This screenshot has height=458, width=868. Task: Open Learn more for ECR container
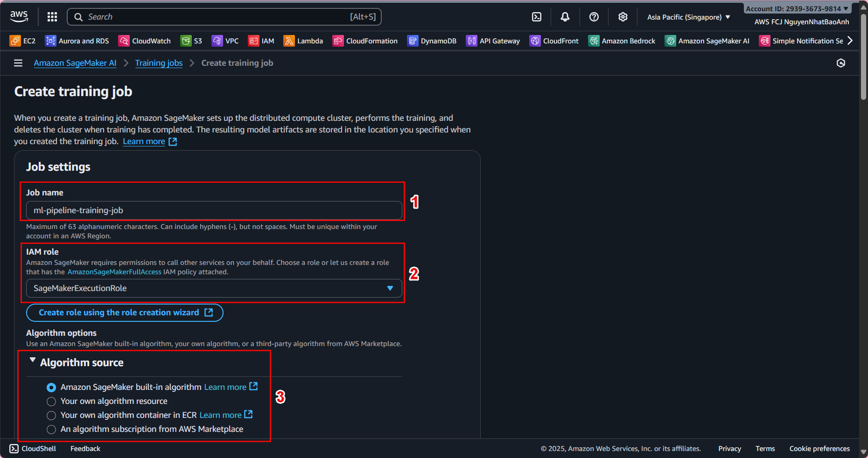tap(226, 415)
